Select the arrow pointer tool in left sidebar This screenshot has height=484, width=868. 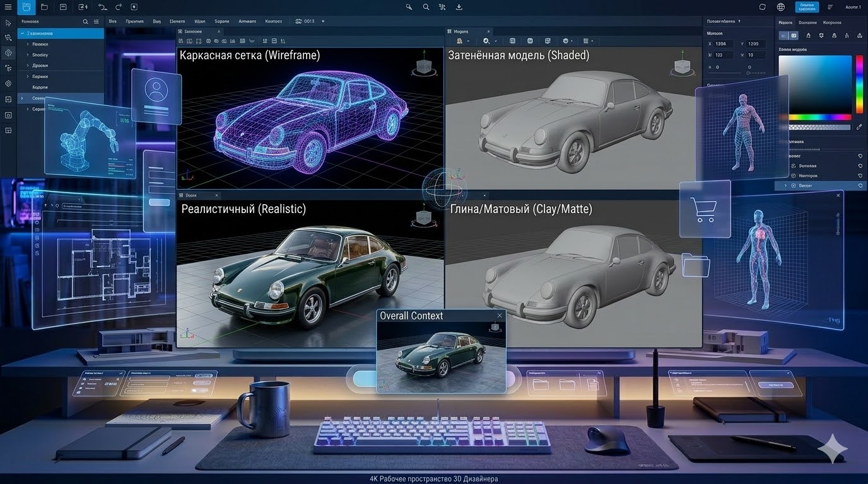[x=8, y=23]
